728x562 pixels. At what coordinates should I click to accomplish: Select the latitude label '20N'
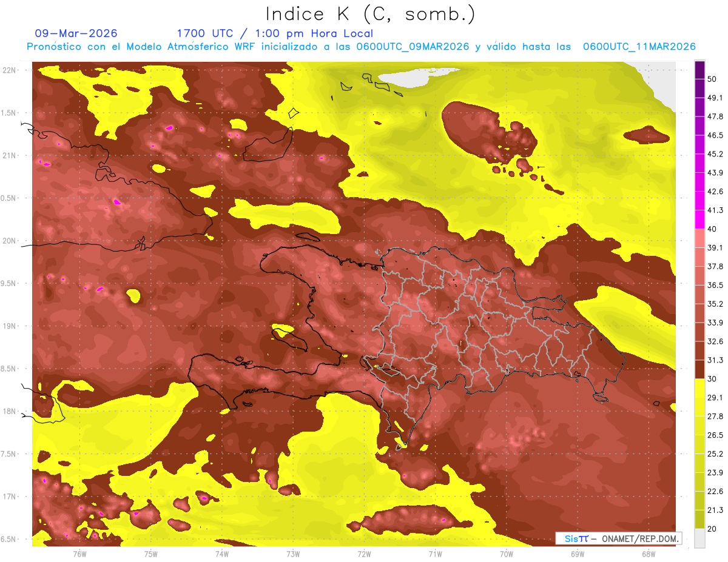(x=9, y=241)
